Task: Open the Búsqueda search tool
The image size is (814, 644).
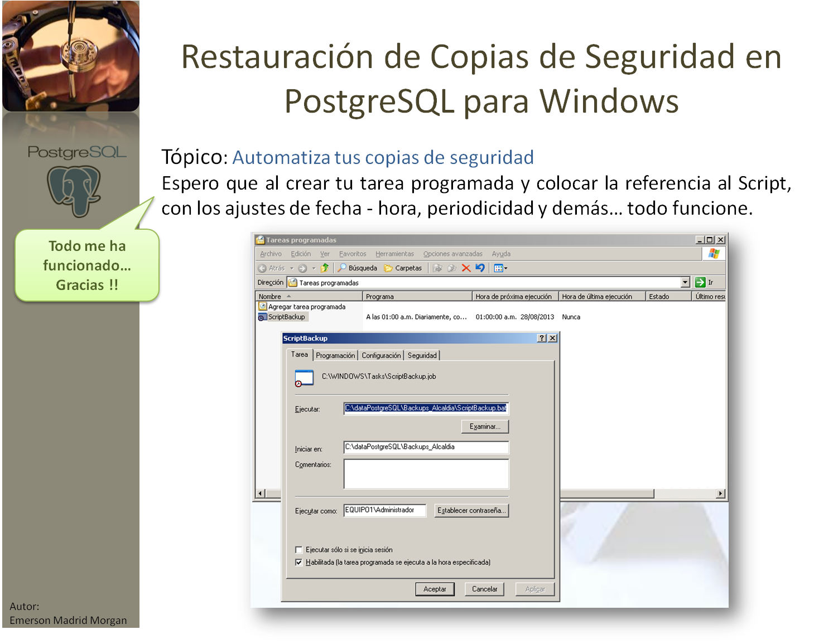Action: [358, 268]
